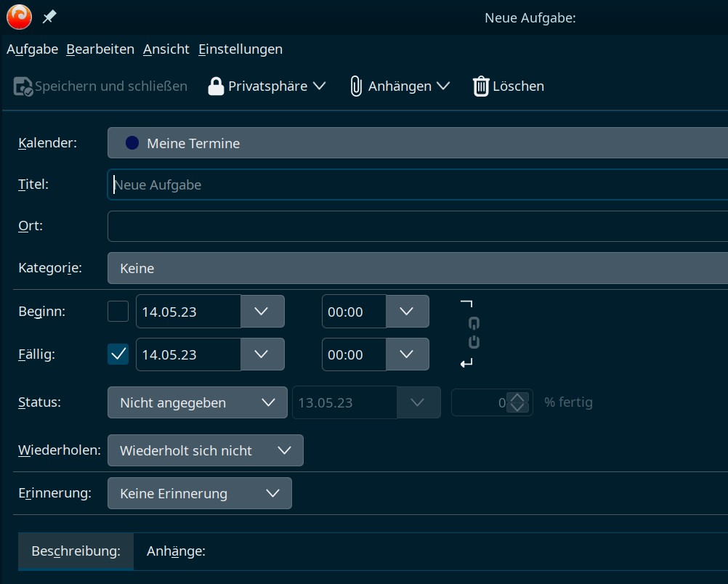Click into the Ort input field

(x=418, y=226)
